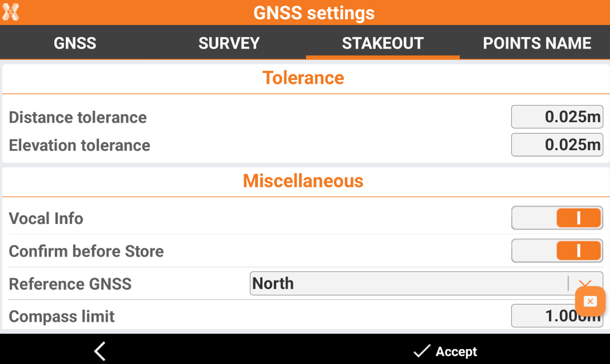Tap the back arrow icon
Image resolution: width=610 pixels, height=364 pixels.
(x=100, y=352)
